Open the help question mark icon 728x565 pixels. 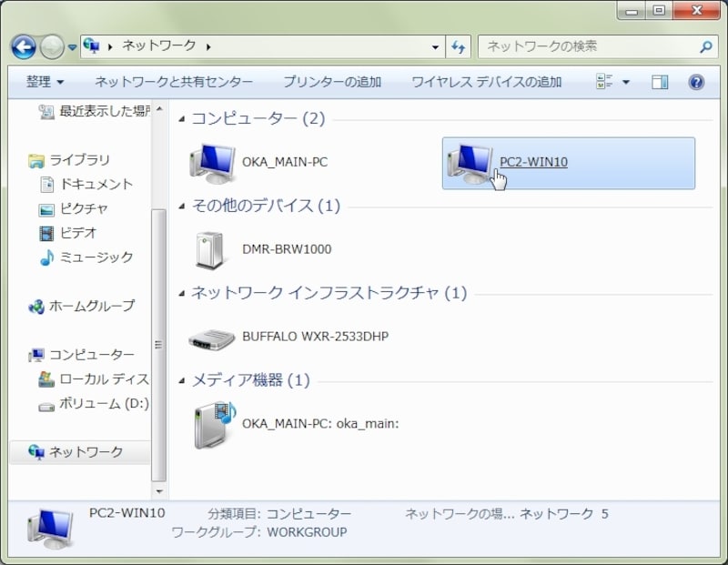tap(696, 82)
